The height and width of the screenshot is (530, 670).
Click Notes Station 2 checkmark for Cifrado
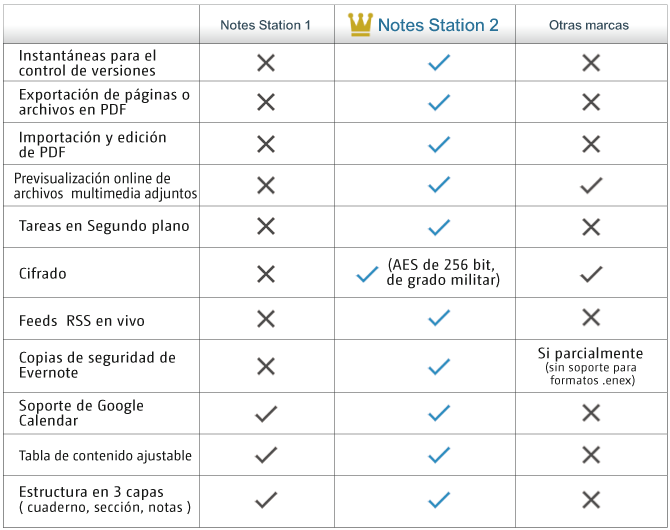[367, 274]
